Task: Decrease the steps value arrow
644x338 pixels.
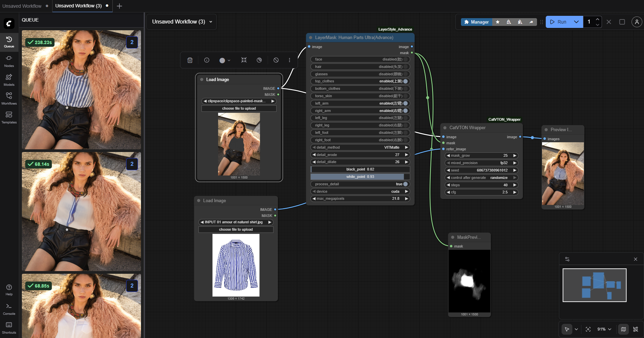Action: (x=449, y=185)
